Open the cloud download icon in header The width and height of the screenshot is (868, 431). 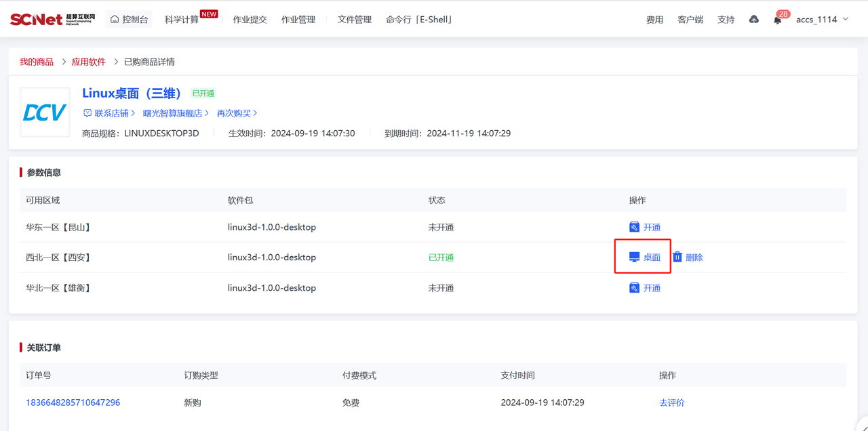pyautogui.click(x=753, y=20)
